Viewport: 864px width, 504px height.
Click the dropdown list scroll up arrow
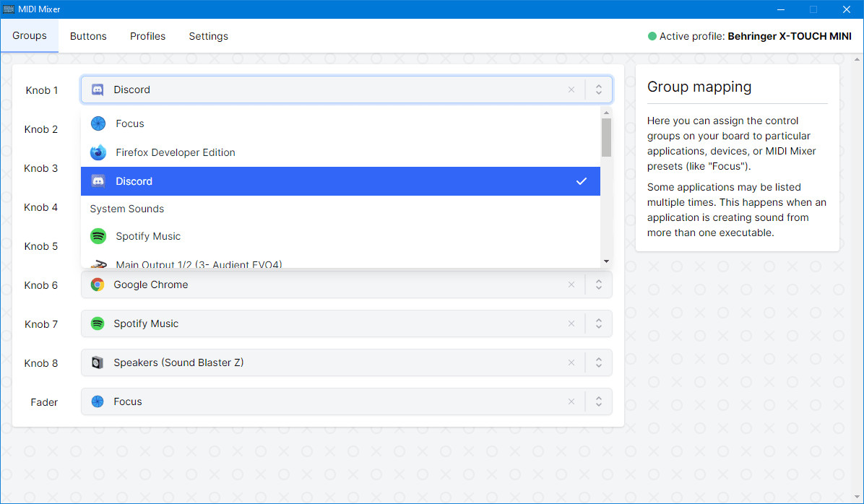point(606,113)
